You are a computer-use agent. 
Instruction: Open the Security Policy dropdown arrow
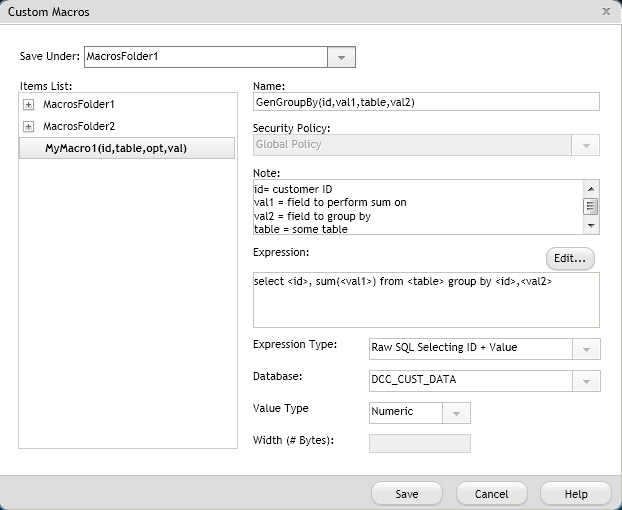[x=585, y=145]
